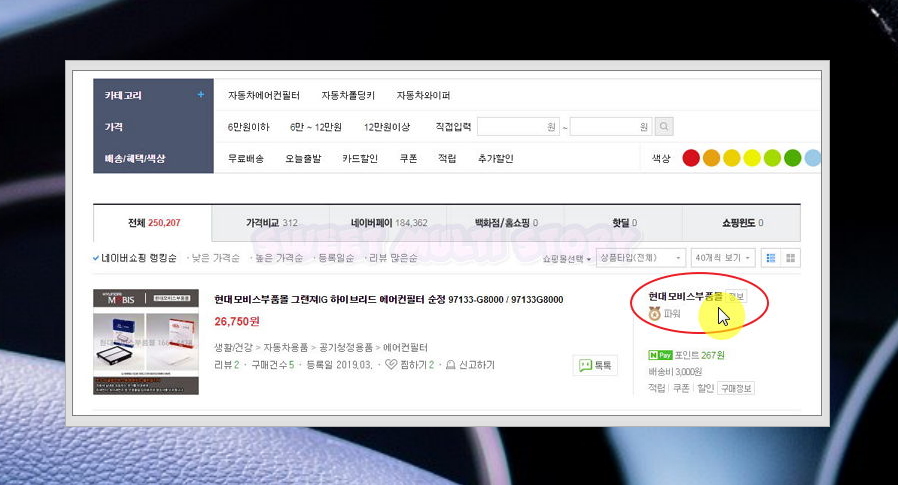This screenshot has height=485, width=898.
Task: Open the Mobis air filter product thumbnail
Action: pos(146,342)
